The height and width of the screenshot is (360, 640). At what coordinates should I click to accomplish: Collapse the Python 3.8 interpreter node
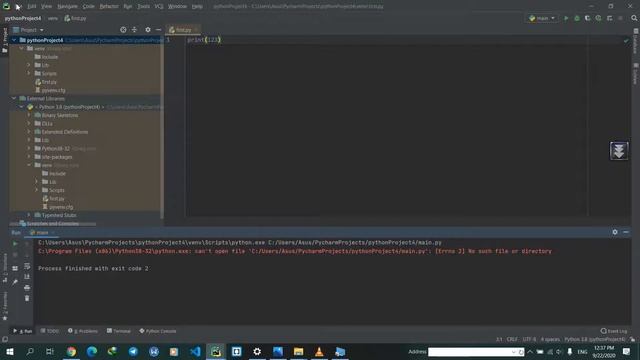pyautogui.click(x=21, y=107)
